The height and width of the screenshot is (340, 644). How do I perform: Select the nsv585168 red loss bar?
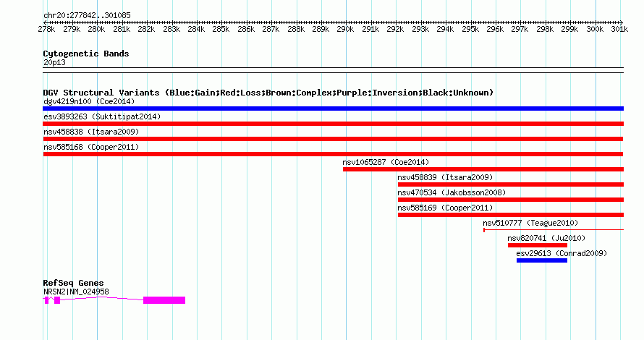point(333,154)
